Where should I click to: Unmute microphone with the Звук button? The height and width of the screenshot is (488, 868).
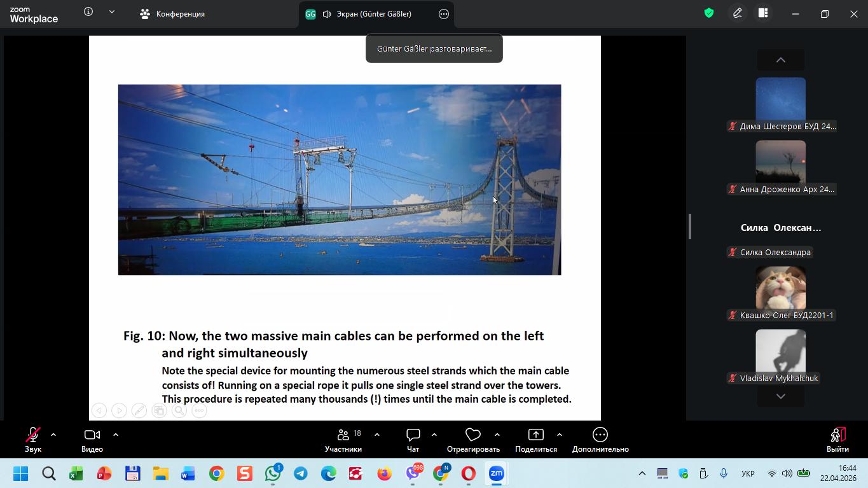32,440
